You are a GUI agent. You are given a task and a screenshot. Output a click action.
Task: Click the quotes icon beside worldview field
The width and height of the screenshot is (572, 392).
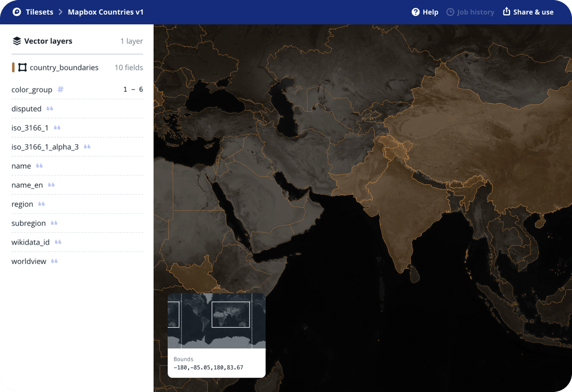[53, 261]
